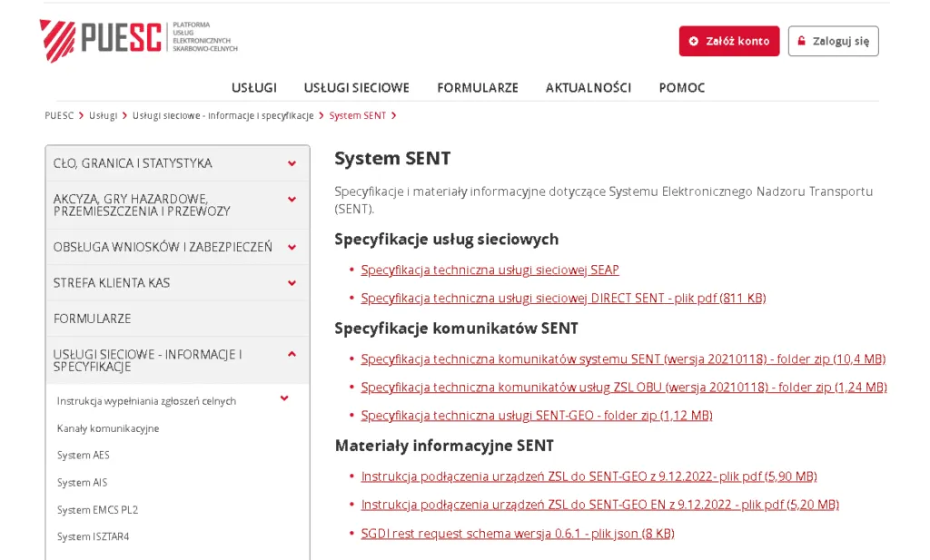Select System ISZTAR4 in sidebar
930x560 pixels.
[94, 536]
